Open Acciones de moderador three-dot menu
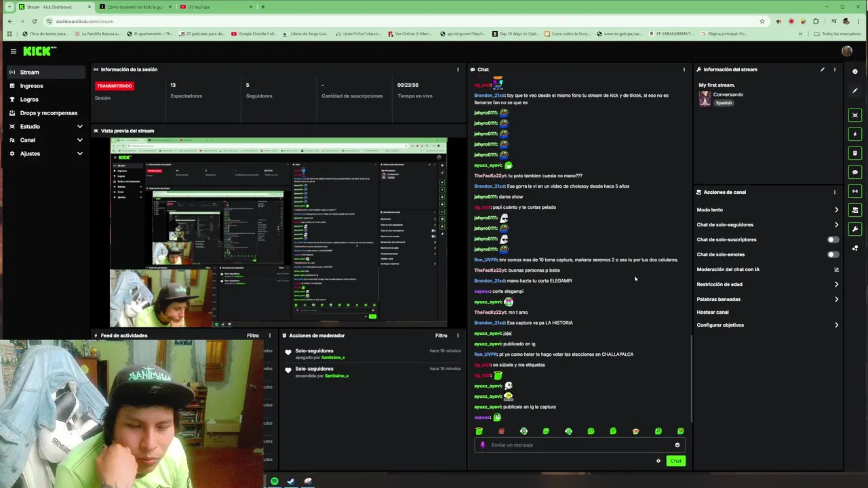This screenshot has width=868, height=488. tap(458, 335)
